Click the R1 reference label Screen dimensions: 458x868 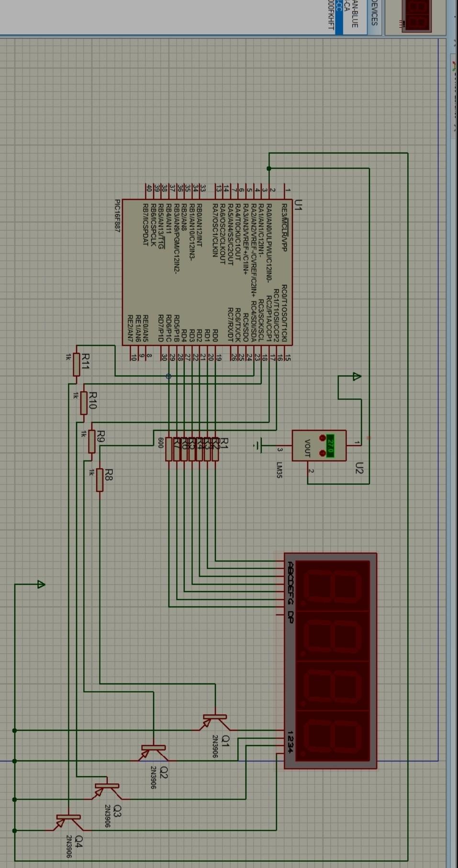224,443
